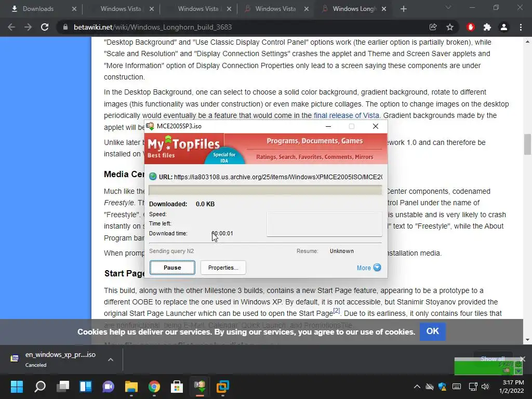Image resolution: width=532 pixels, height=399 pixels.
Task: Open the tab search dropdown chevron
Action: coord(448,7)
